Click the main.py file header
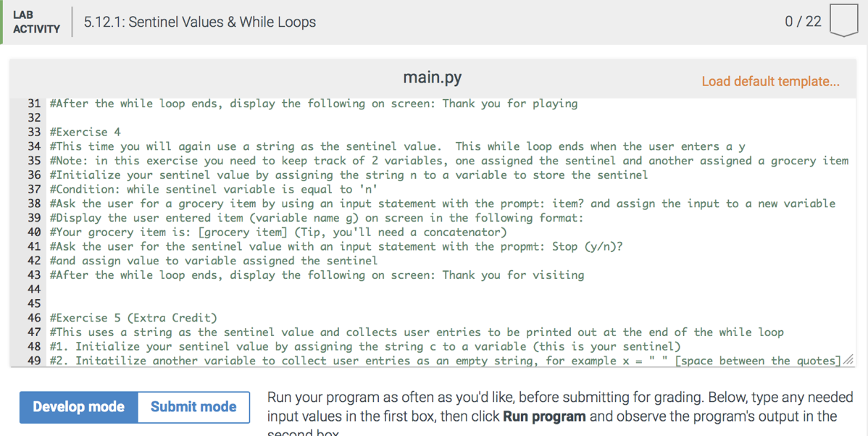 click(432, 77)
